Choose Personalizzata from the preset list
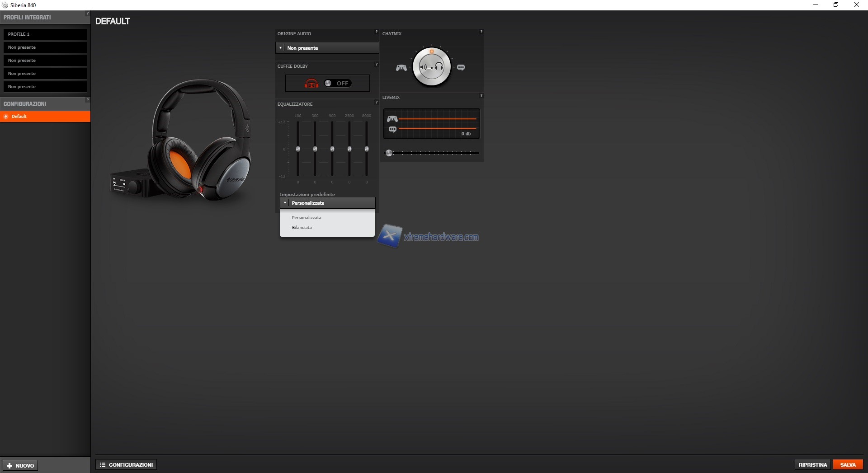The height and width of the screenshot is (473, 868). click(x=307, y=218)
